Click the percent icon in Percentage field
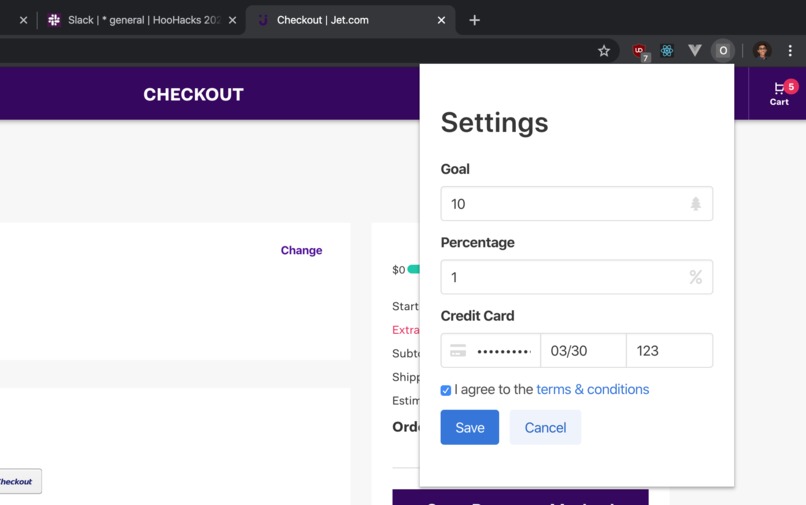Image resolution: width=806 pixels, height=505 pixels. (x=695, y=277)
